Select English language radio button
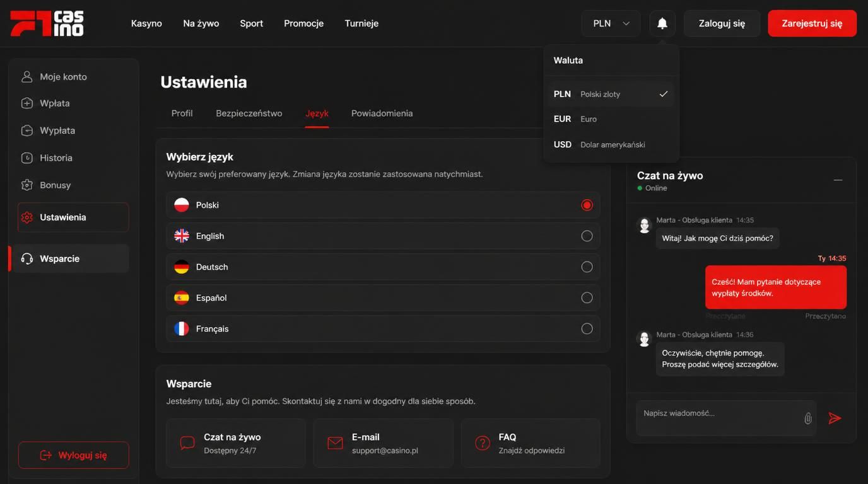 click(587, 236)
